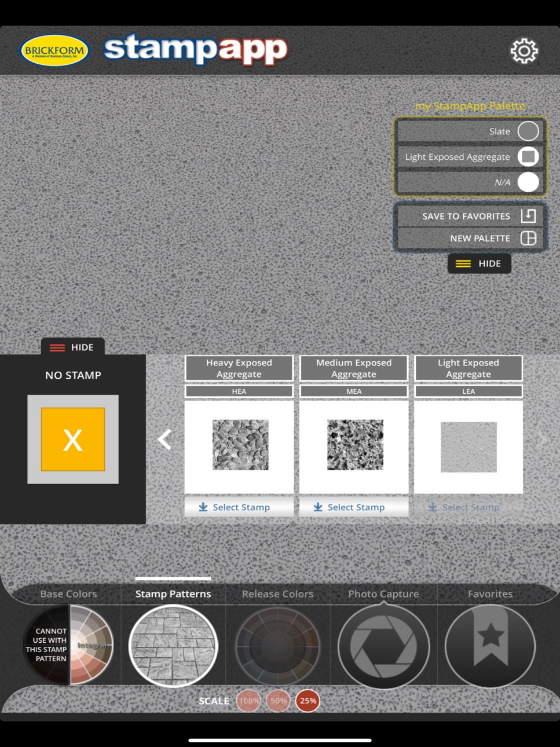Tap the stampapp title logo
The image size is (560, 747).
pyautogui.click(x=196, y=49)
